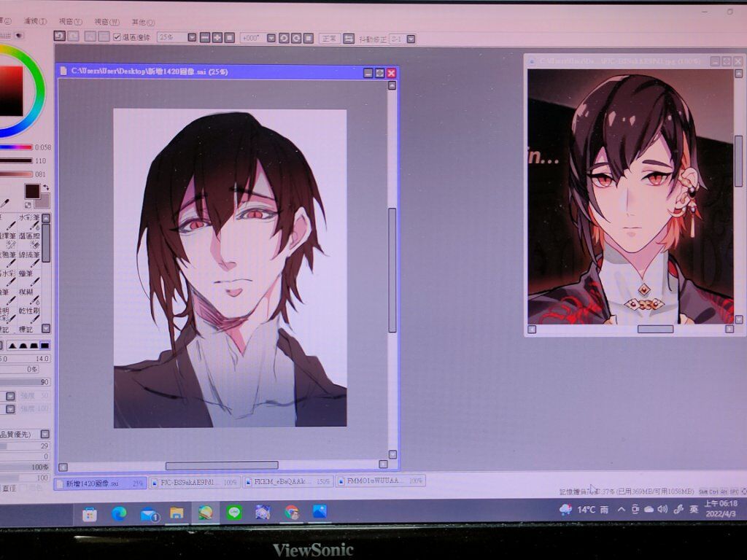The height and width of the screenshot is (560, 747).
Task: Select the background color swatch
Action: (43, 202)
